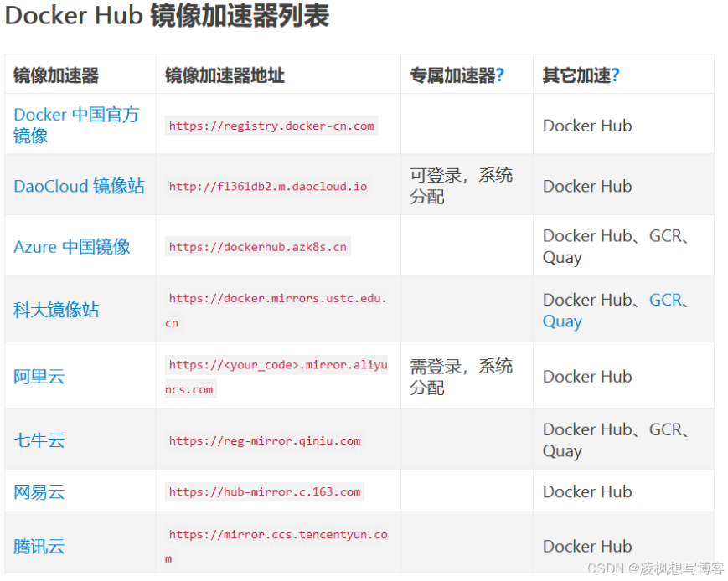Click Docker Hub、GCR、Quay cell in 七牛云 row

[x=615, y=440]
